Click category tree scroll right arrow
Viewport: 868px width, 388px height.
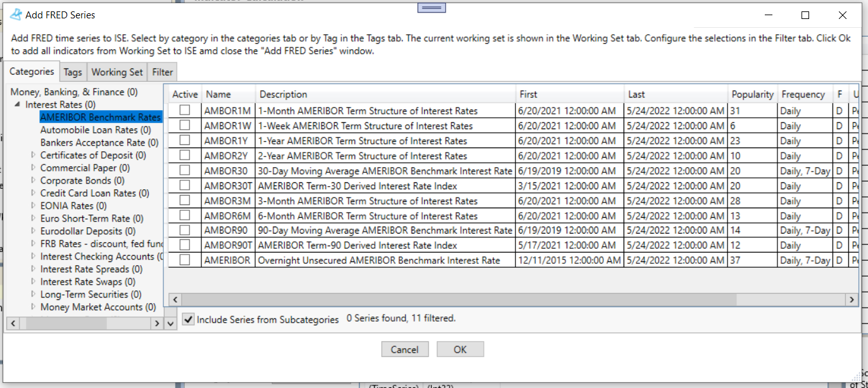pyautogui.click(x=156, y=323)
